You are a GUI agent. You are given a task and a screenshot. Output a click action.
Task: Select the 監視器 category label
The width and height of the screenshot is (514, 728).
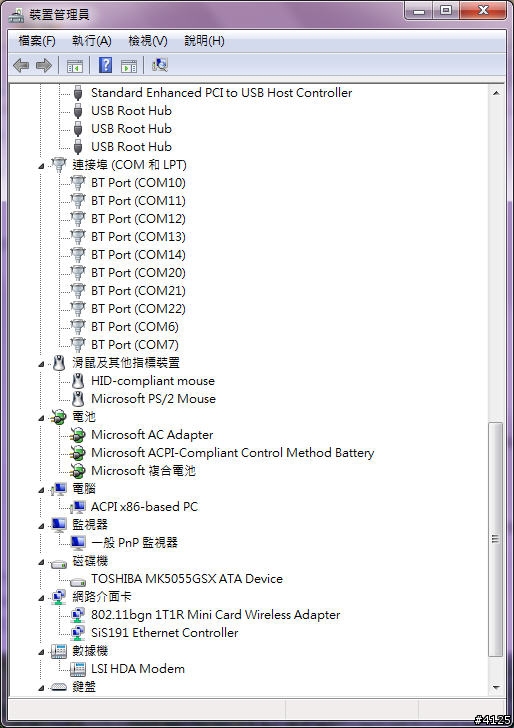pyautogui.click(x=90, y=525)
